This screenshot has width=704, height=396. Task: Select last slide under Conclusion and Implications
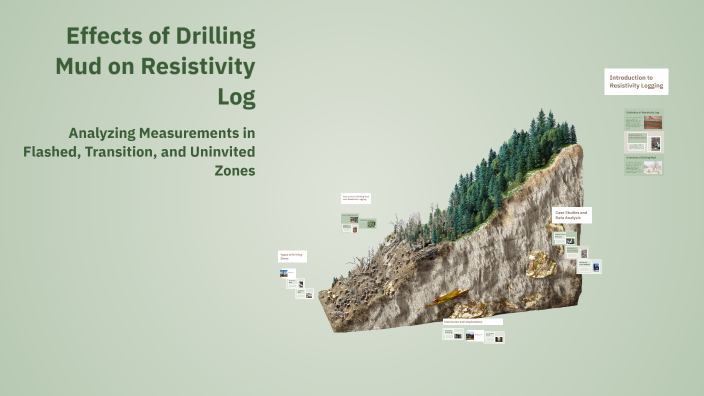coord(494,338)
